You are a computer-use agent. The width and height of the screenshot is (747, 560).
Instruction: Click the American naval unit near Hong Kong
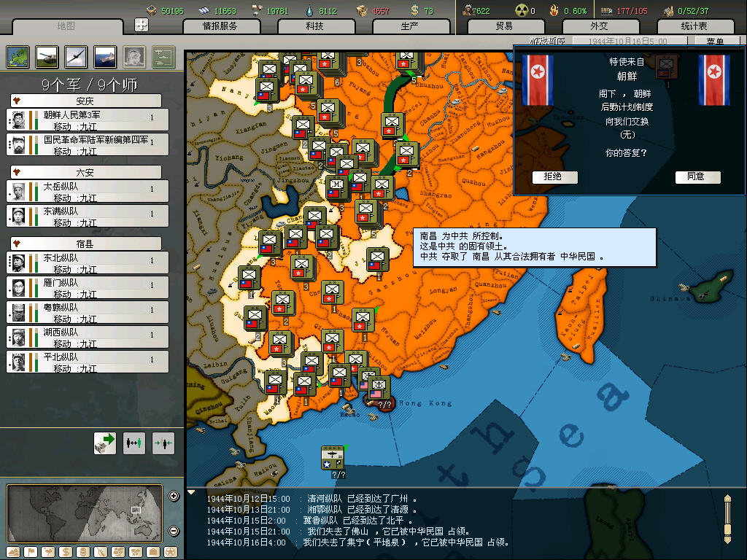tap(379, 388)
